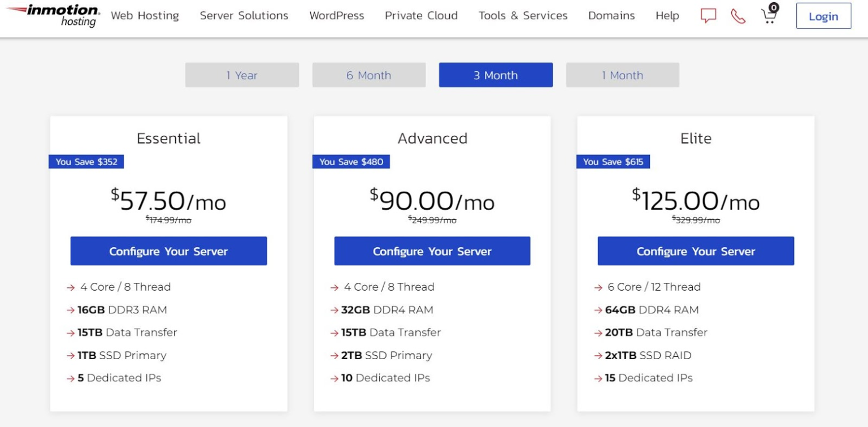868x427 pixels.
Task: Open the live chat icon
Action: 708,16
